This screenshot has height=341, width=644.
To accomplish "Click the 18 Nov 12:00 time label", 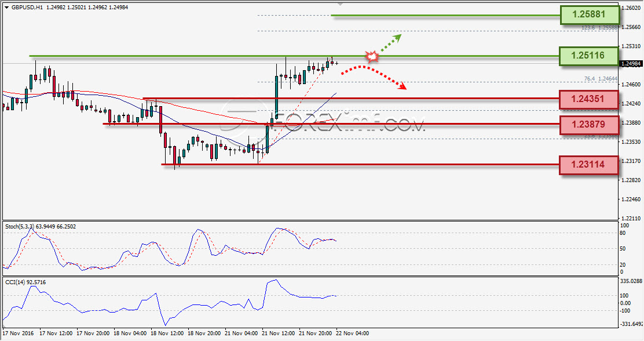I will point(167,333).
